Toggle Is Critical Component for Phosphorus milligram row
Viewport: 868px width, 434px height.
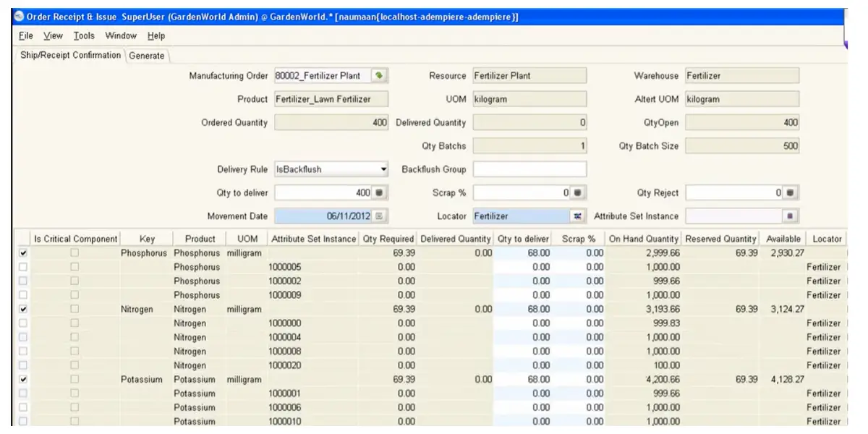75,253
